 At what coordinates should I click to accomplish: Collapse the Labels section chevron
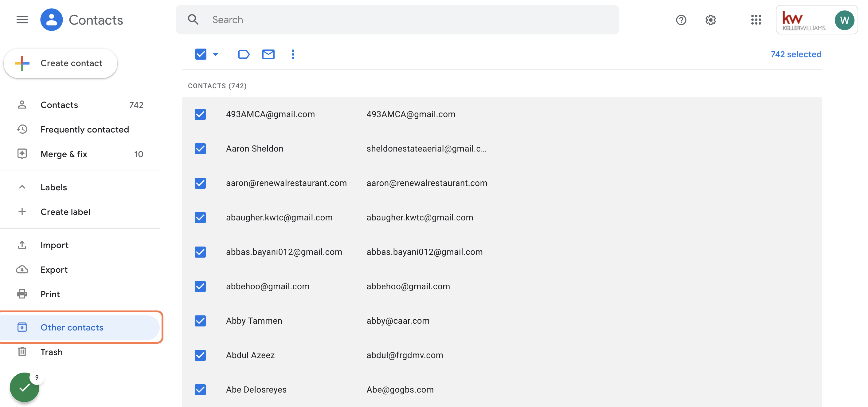(x=22, y=187)
